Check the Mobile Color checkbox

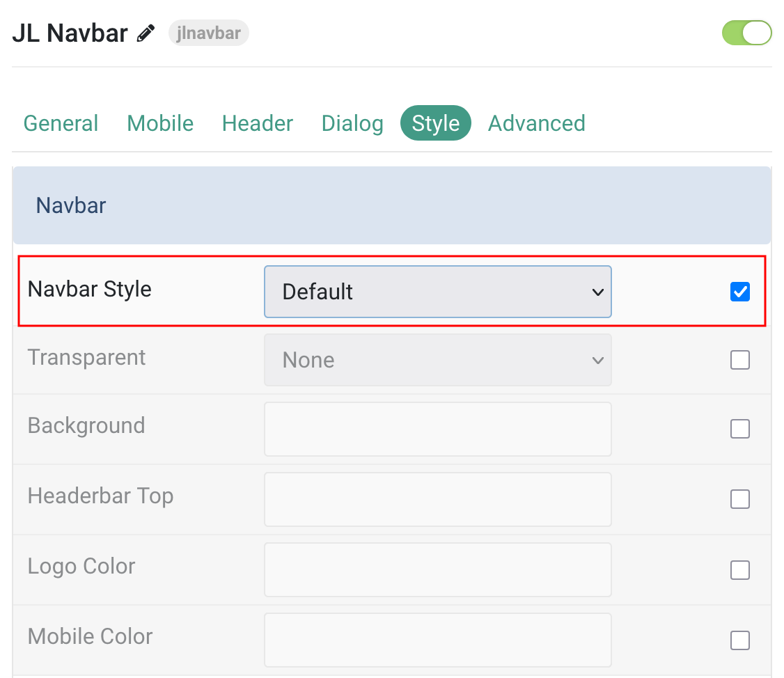(739, 640)
